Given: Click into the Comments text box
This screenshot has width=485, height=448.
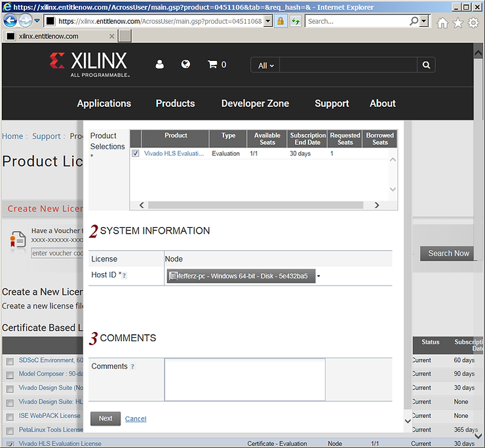Looking at the screenshot, I should click(245, 380).
